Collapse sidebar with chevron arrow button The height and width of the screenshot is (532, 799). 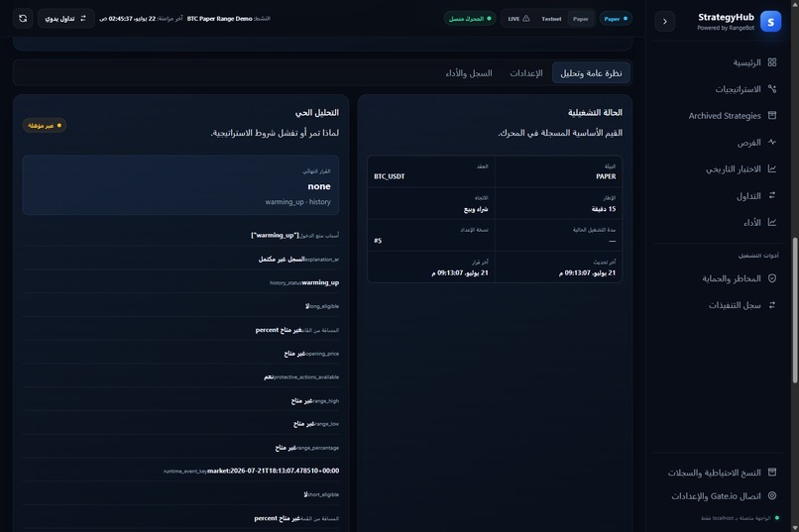(664, 22)
